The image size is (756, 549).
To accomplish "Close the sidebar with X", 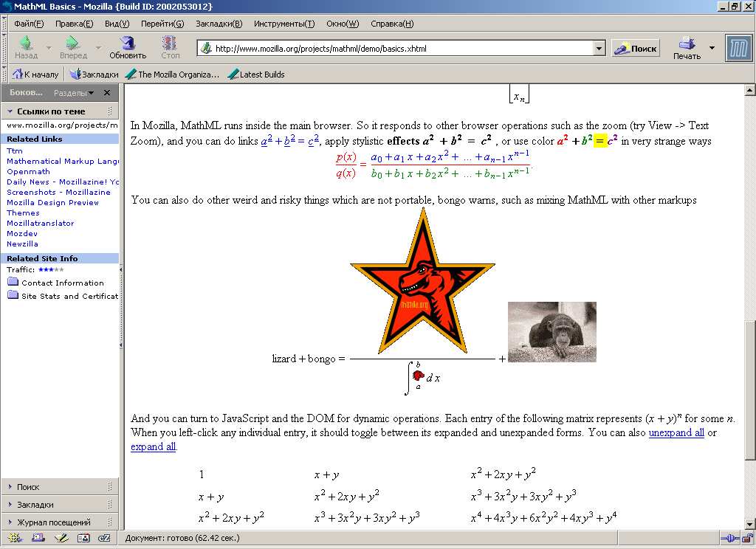I will point(107,92).
